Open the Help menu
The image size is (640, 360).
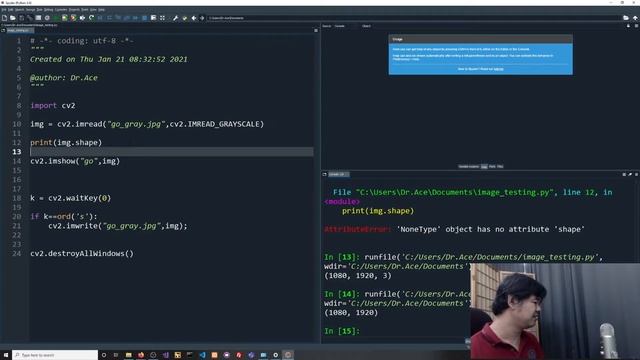[x=101, y=9]
